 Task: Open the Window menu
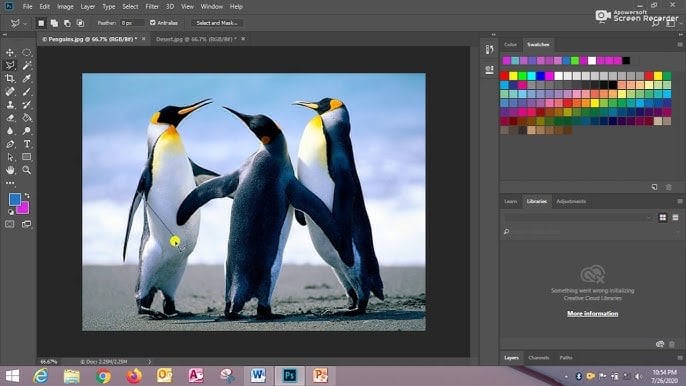point(211,7)
